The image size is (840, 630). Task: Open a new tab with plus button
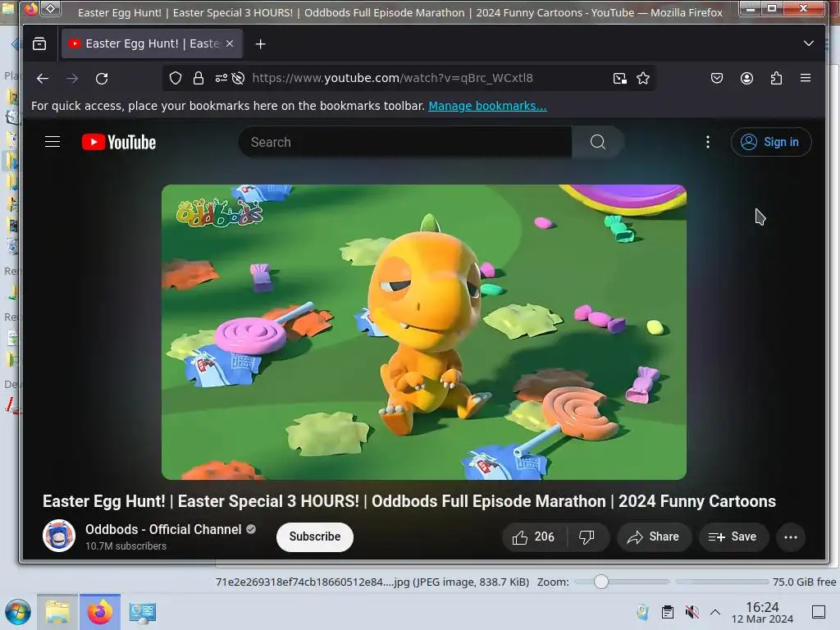(260, 44)
